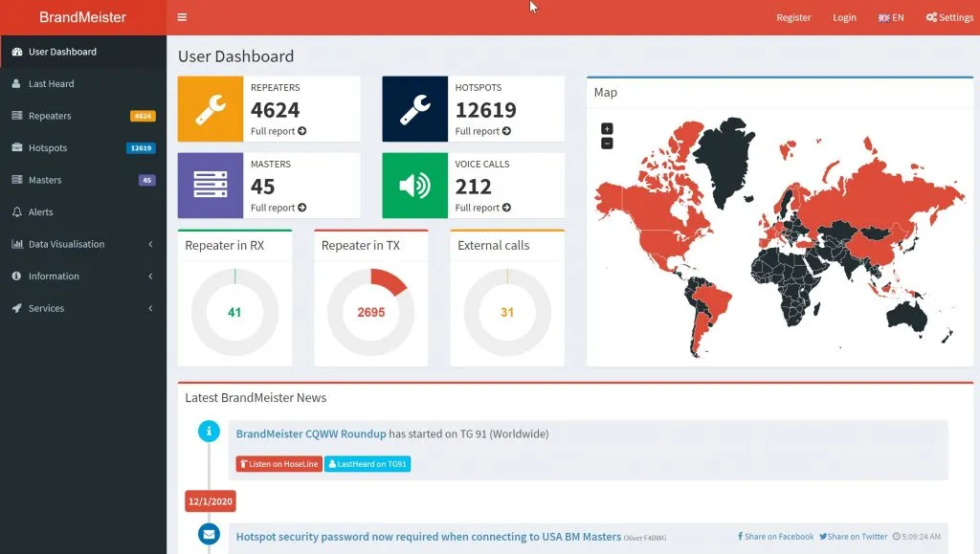Open Last Heard in the sidebar
The width and height of the screenshot is (980, 554).
click(x=52, y=84)
